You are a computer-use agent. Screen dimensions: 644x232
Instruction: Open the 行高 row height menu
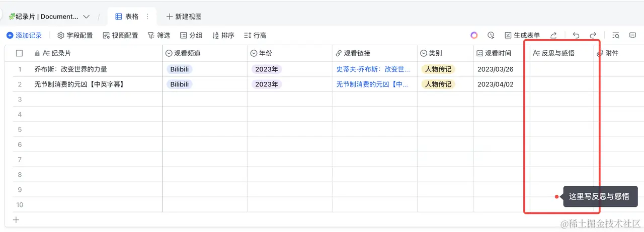pos(255,35)
